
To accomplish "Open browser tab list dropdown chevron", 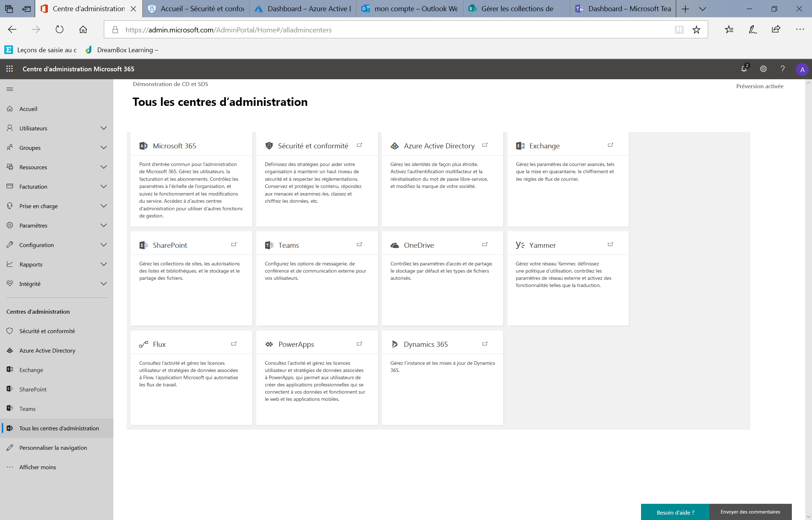I will (x=703, y=9).
